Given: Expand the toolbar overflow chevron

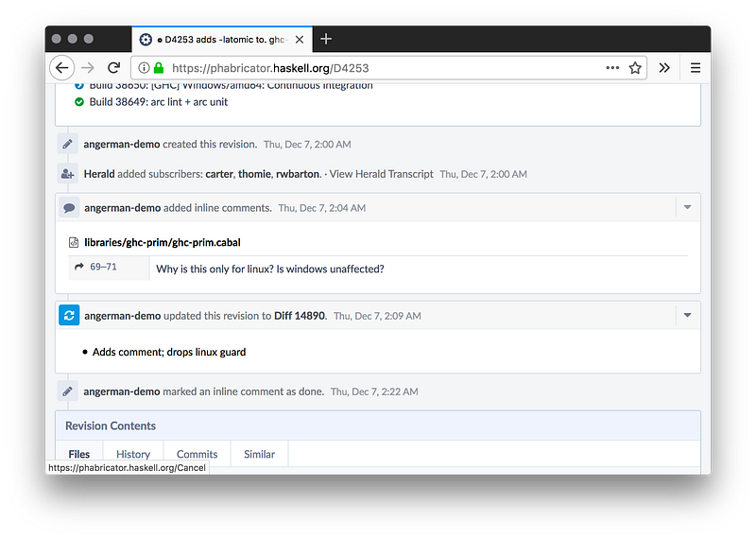Looking at the screenshot, I should coord(664,68).
